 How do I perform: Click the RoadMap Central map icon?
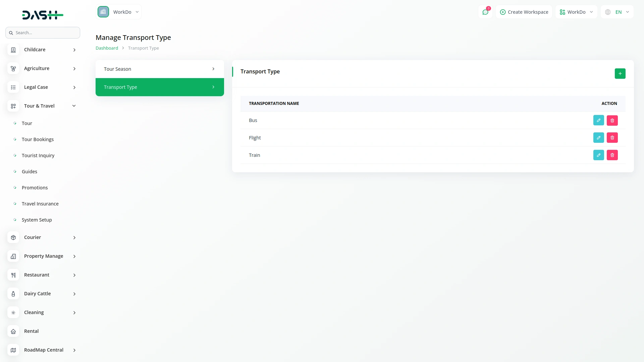click(x=13, y=350)
